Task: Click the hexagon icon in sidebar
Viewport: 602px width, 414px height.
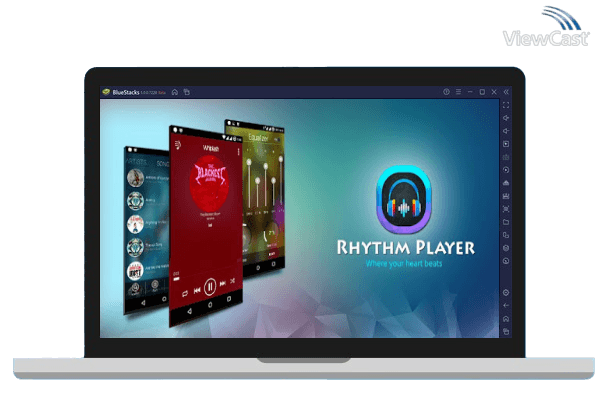Action: coord(506,248)
